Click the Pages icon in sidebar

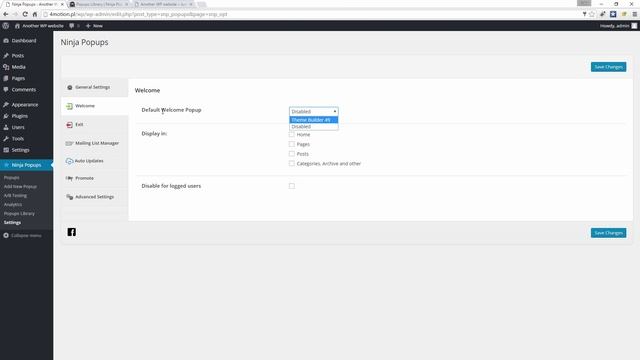[x=6, y=78]
